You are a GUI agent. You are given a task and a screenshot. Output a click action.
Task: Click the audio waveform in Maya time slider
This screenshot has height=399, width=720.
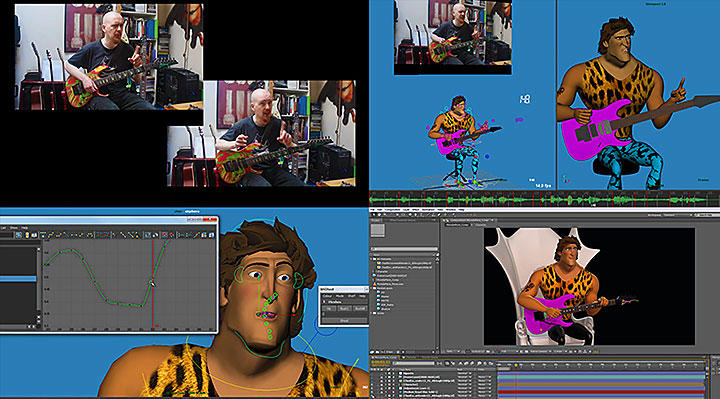click(544, 200)
